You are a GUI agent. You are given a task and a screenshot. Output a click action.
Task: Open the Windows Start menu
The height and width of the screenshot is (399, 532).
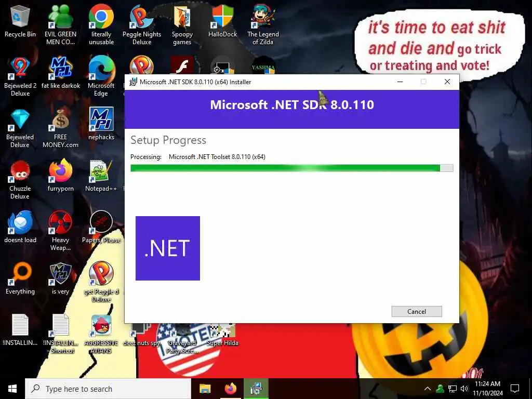pyautogui.click(x=12, y=389)
